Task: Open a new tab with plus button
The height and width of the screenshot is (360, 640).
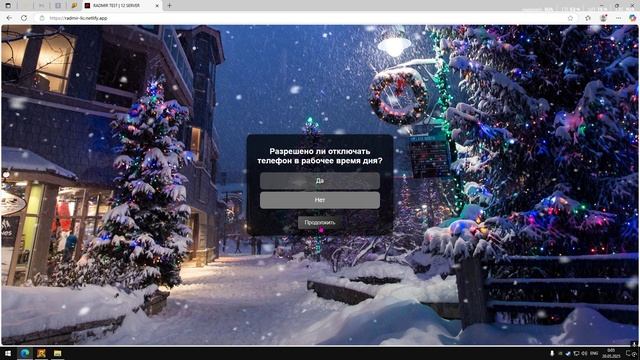Action: pyautogui.click(x=169, y=6)
